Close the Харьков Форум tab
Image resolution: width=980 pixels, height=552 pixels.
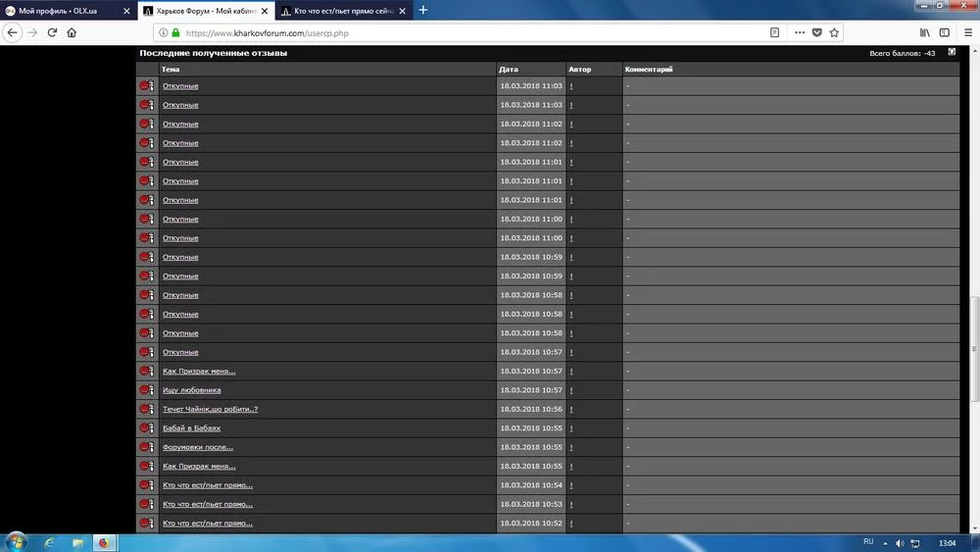[265, 11]
